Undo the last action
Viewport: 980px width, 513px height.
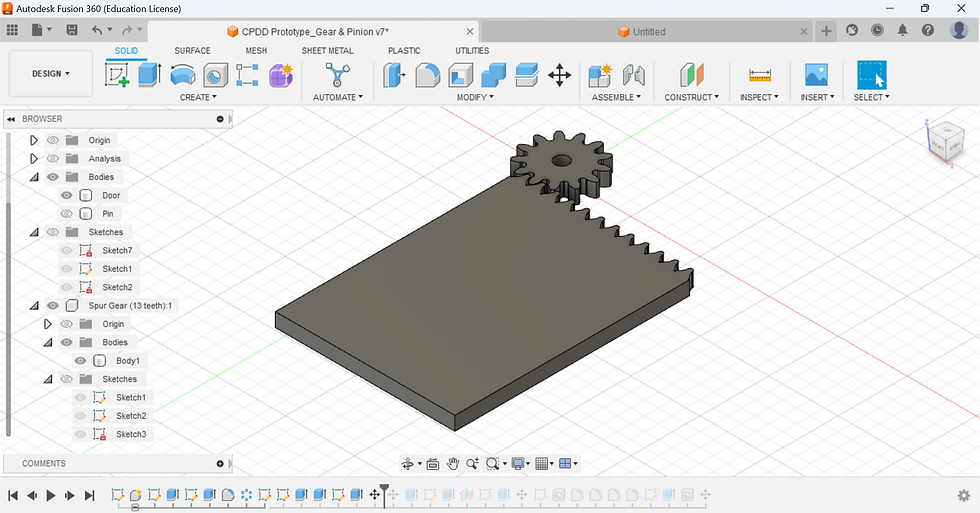[x=97, y=30]
